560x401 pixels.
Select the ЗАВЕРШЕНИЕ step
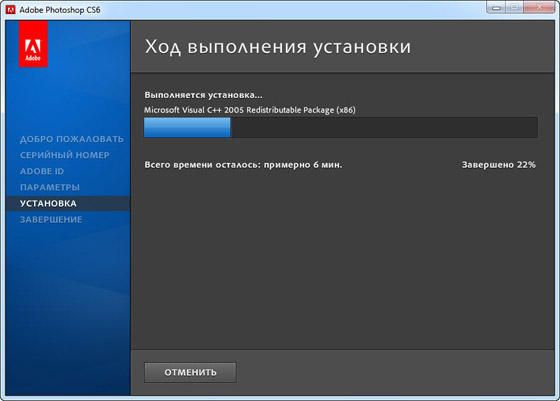(51, 219)
